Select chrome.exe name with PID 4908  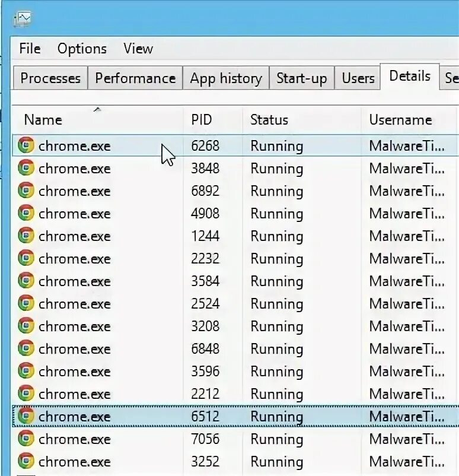75,214
